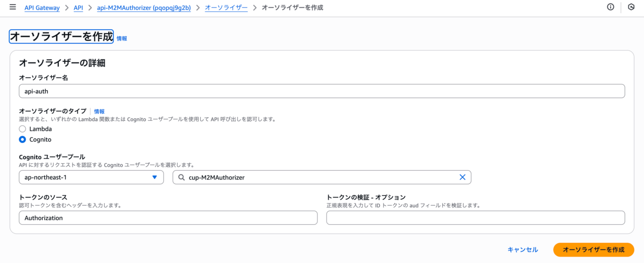This screenshot has height=263, width=644.
Task: Select the Lambda authorizer type
Action: [23, 129]
